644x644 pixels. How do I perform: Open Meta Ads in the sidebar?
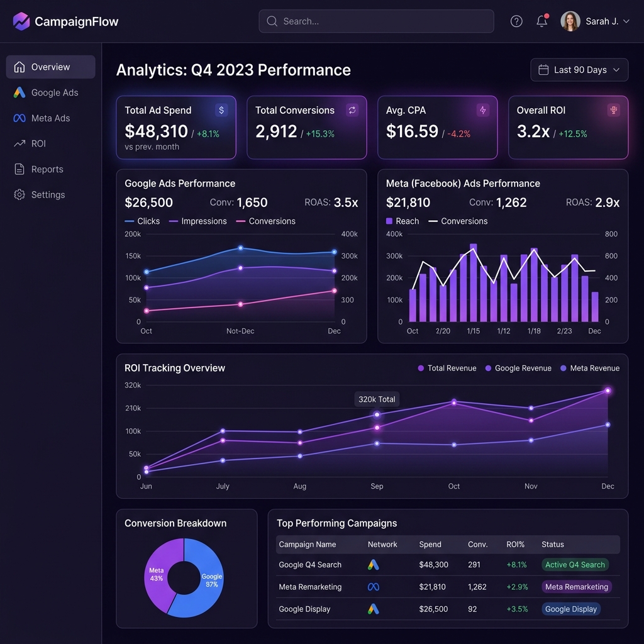tap(50, 118)
